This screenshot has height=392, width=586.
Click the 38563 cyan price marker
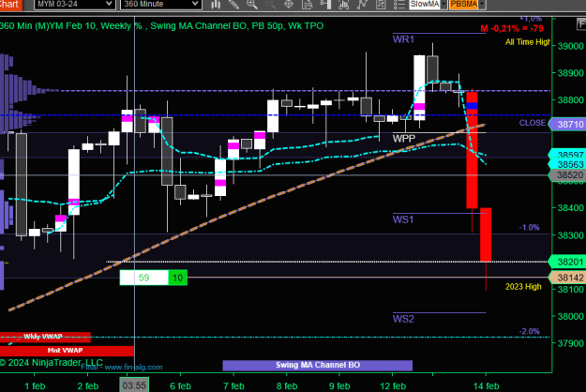tap(567, 164)
